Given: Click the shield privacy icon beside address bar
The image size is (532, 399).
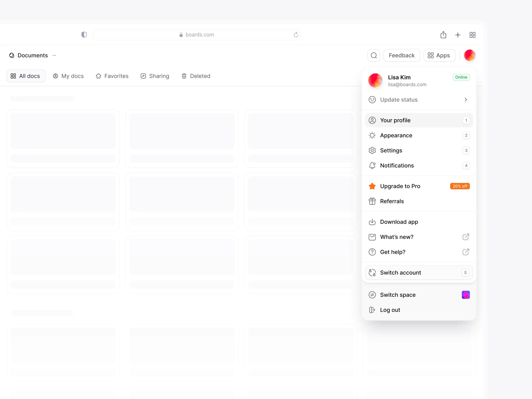Looking at the screenshot, I should click(84, 35).
